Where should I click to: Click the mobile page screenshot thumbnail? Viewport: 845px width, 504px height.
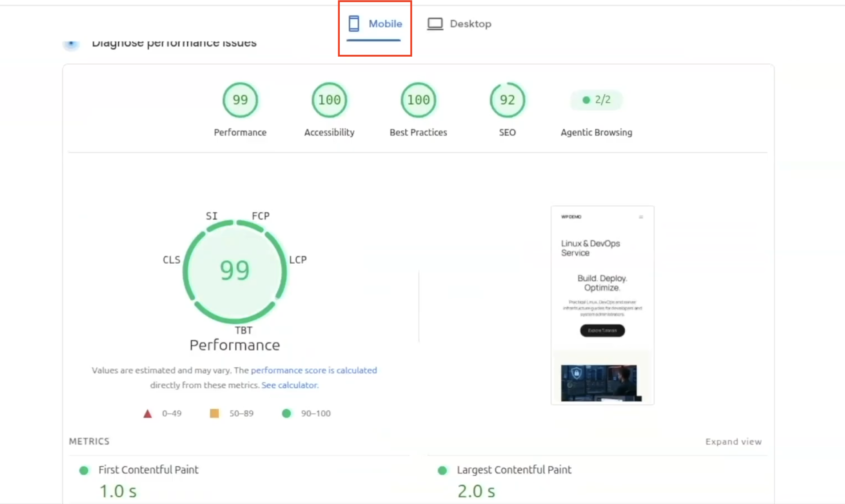pos(602,305)
